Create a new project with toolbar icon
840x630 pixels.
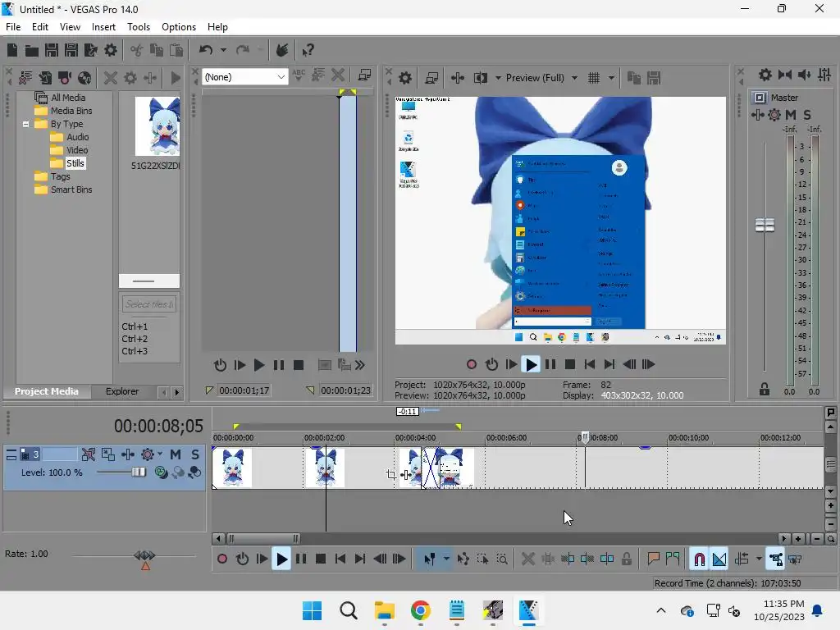pos(12,50)
